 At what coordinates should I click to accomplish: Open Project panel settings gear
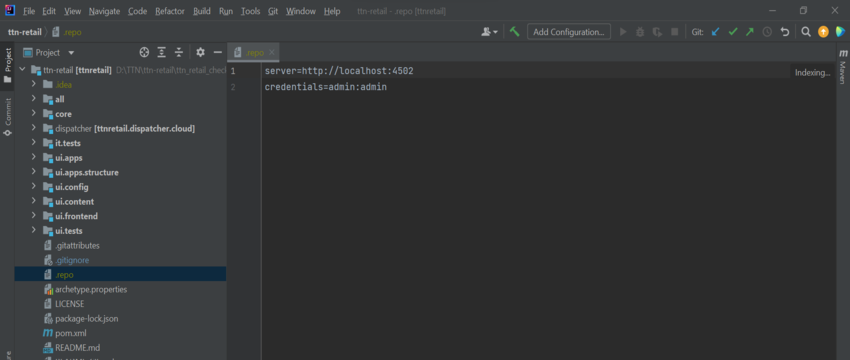tap(201, 53)
